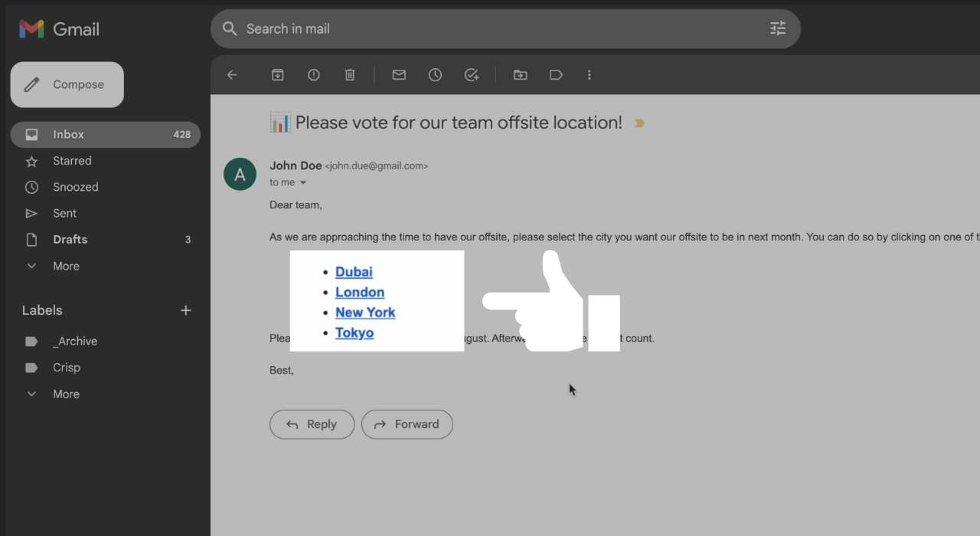Vote for London link
This screenshot has width=980, height=536.
click(360, 293)
